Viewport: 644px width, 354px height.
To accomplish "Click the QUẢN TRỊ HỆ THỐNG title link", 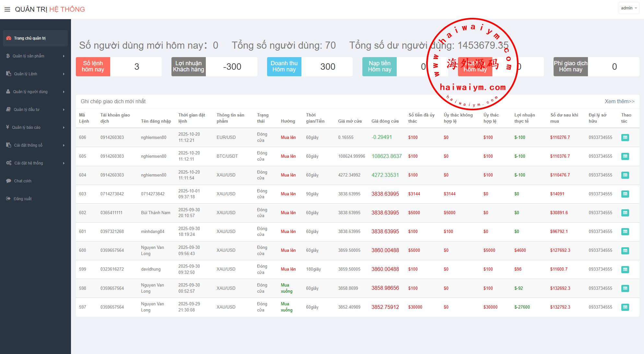I will [50, 9].
